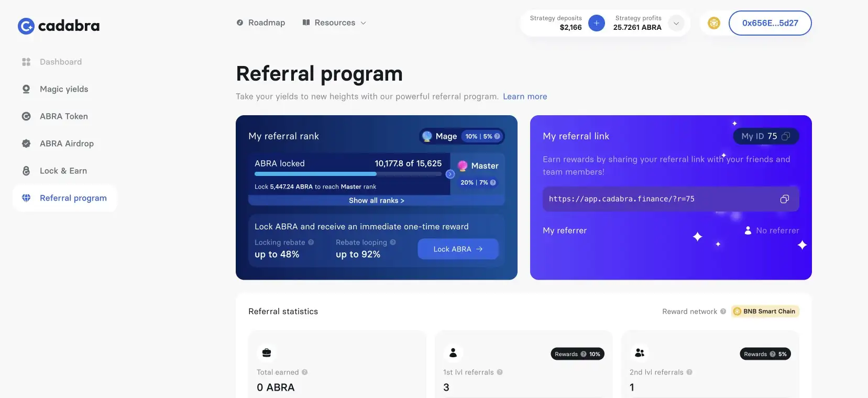The height and width of the screenshot is (398, 868).
Task: Click the Rebate looping help icon
Action: tap(393, 242)
